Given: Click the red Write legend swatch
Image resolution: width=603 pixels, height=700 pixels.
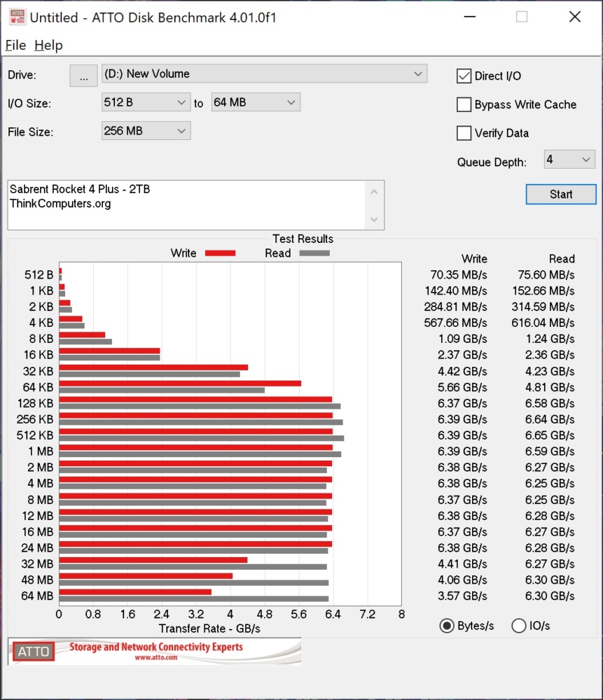Looking at the screenshot, I should [x=220, y=253].
